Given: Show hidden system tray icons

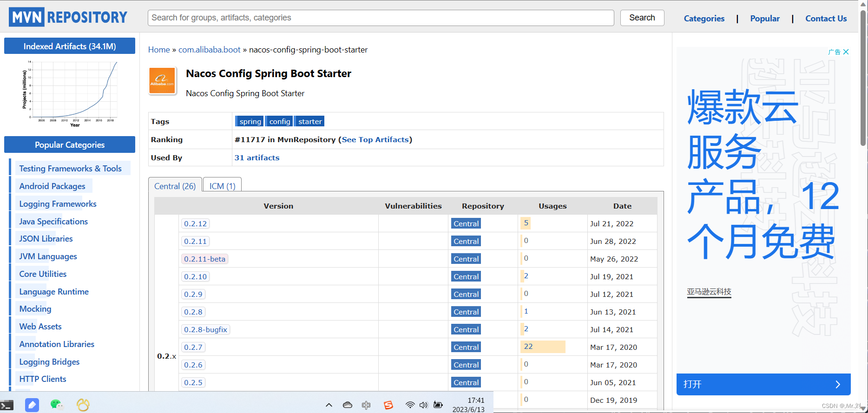Looking at the screenshot, I should pyautogui.click(x=329, y=405).
